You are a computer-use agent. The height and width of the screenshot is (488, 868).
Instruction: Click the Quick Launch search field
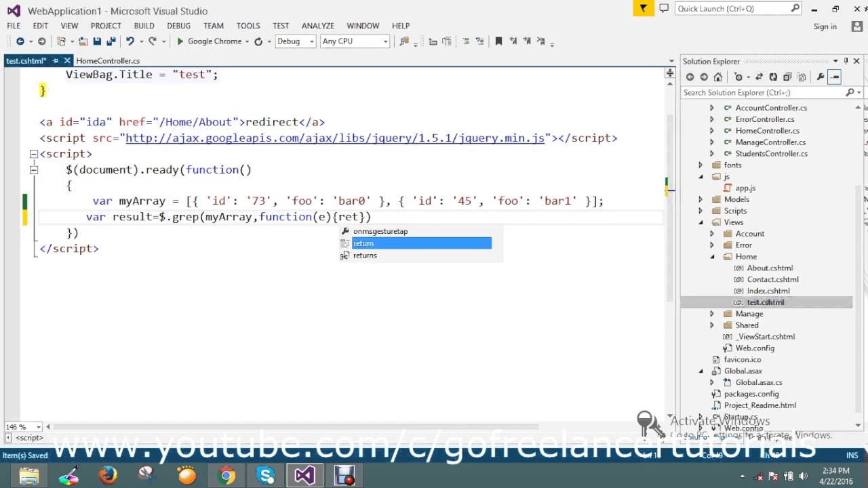click(738, 9)
